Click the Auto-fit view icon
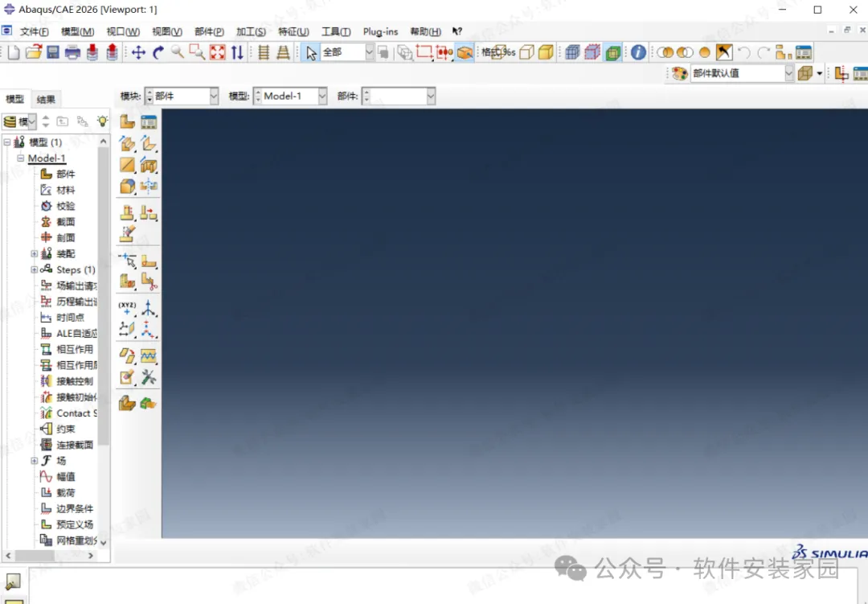The height and width of the screenshot is (604, 868). (x=218, y=52)
